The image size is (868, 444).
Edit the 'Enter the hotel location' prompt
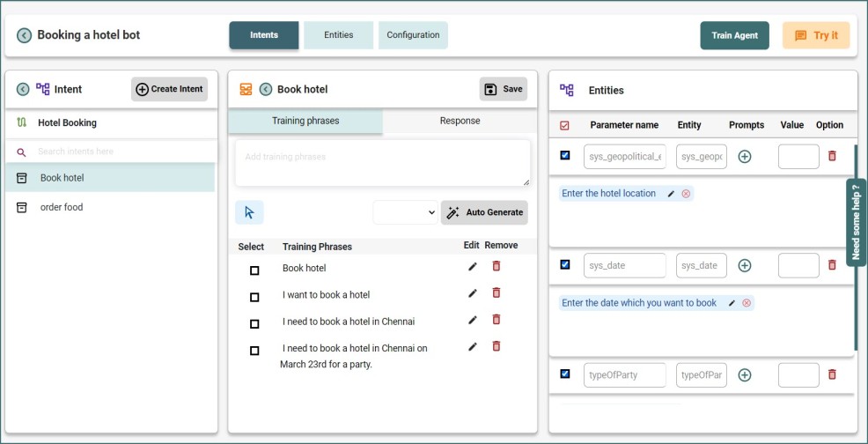[671, 194]
